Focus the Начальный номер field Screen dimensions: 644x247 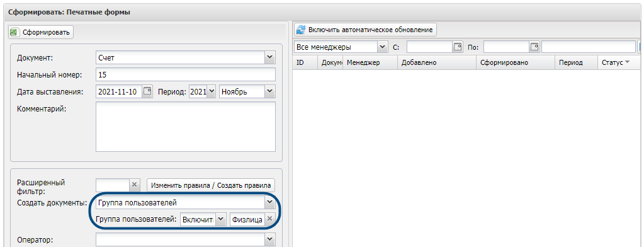185,75
